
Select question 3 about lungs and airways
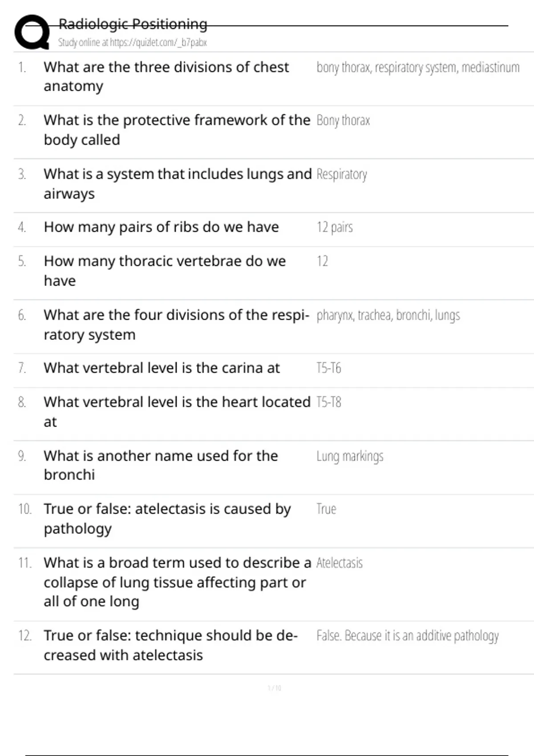[x=177, y=183]
